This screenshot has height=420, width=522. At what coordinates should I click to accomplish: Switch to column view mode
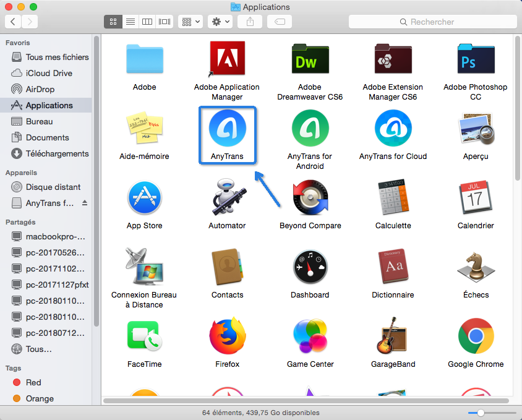pyautogui.click(x=147, y=22)
